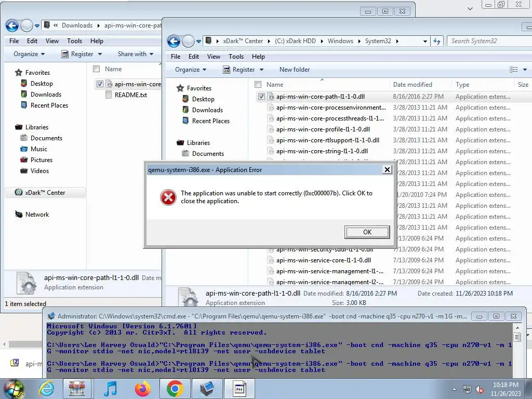Open recent pages dropdown in Downloads window

click(37, 26)
